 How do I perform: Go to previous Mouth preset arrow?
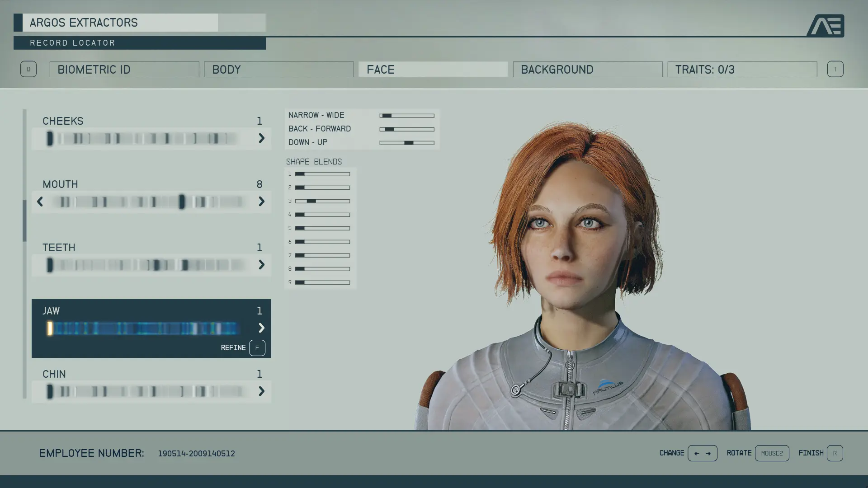point(40,202)
